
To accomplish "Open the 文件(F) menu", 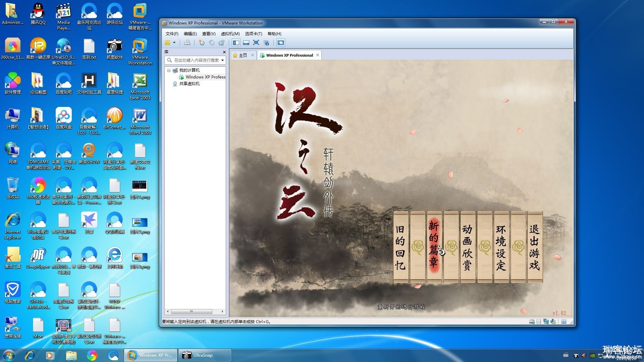I will (x=172, y=34).
